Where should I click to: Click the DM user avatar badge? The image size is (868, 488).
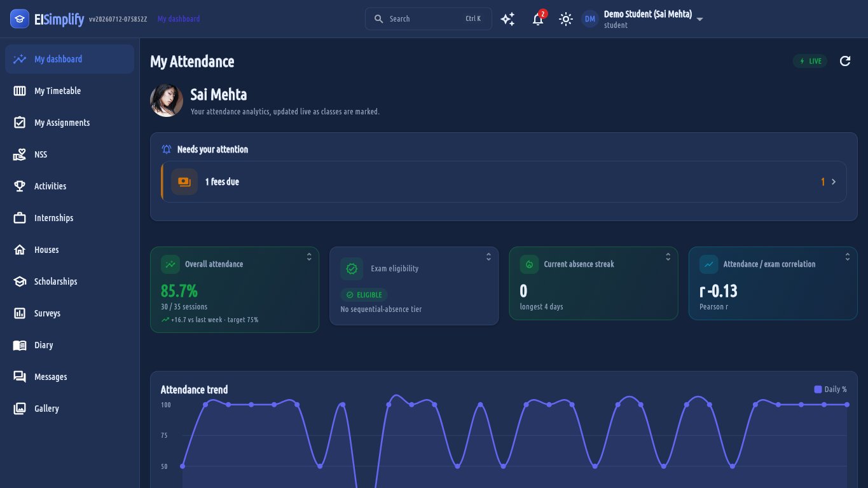pyautogui.click(x=590, y=19)
